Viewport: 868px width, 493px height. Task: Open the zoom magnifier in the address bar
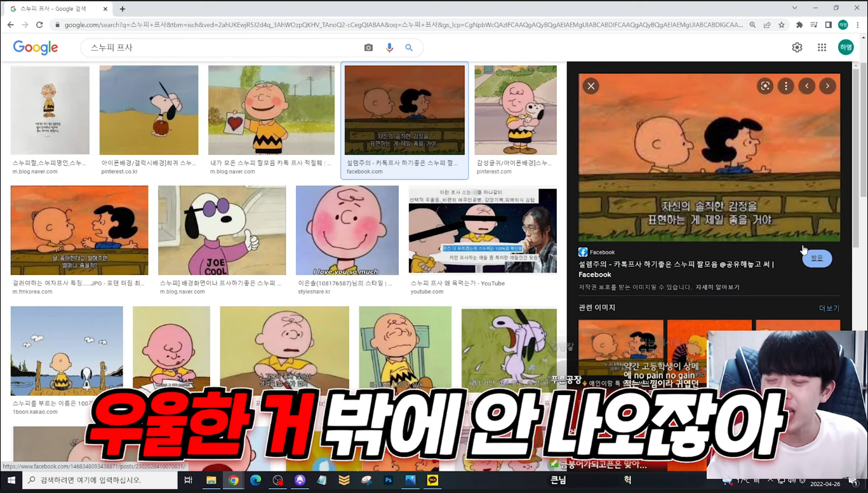752,25
